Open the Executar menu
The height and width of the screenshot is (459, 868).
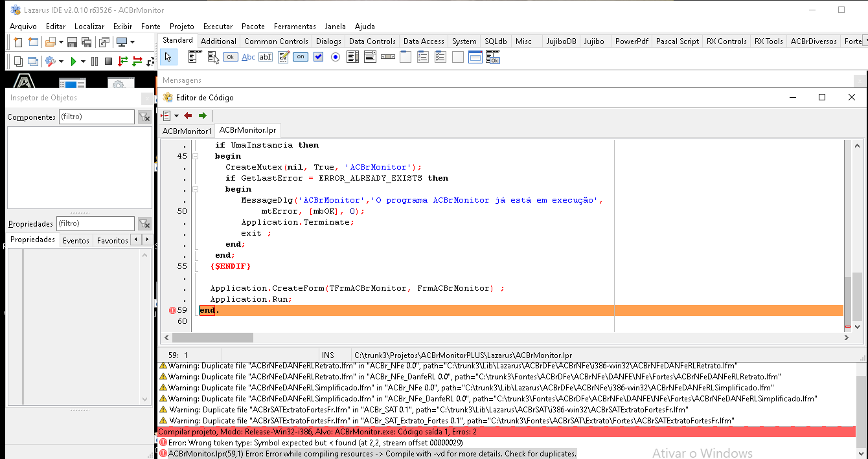click(218, 27)
